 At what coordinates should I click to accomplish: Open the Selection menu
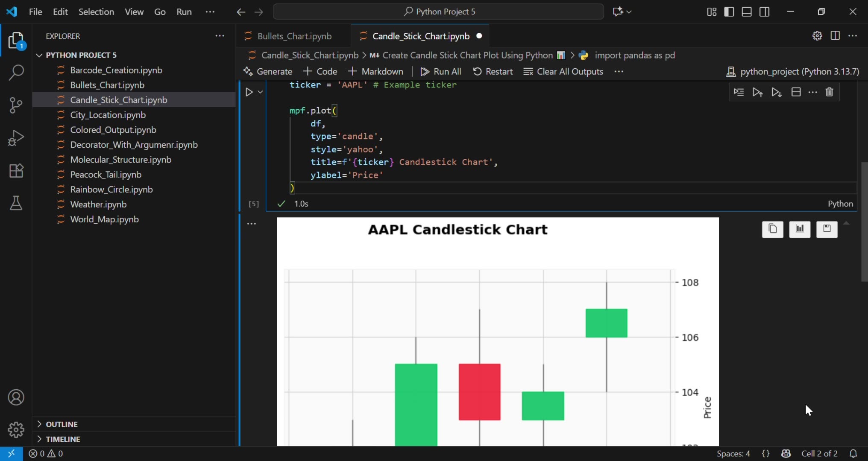pos(96,12)
